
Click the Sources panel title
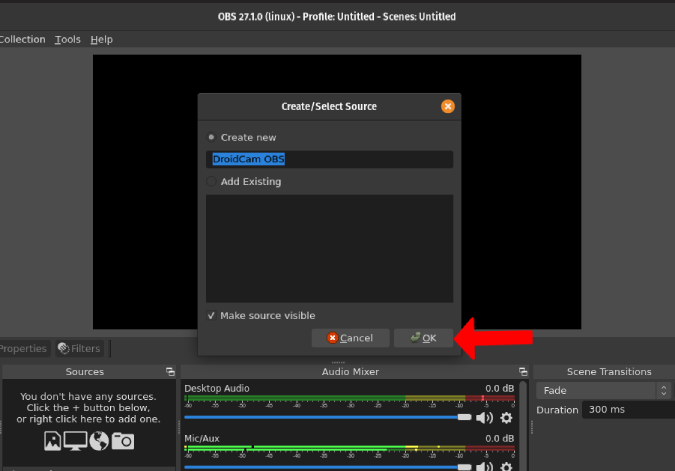coord(85,372)
